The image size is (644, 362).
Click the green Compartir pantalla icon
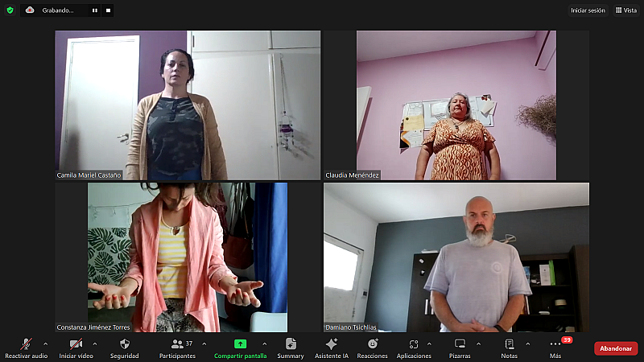[240, 344]
